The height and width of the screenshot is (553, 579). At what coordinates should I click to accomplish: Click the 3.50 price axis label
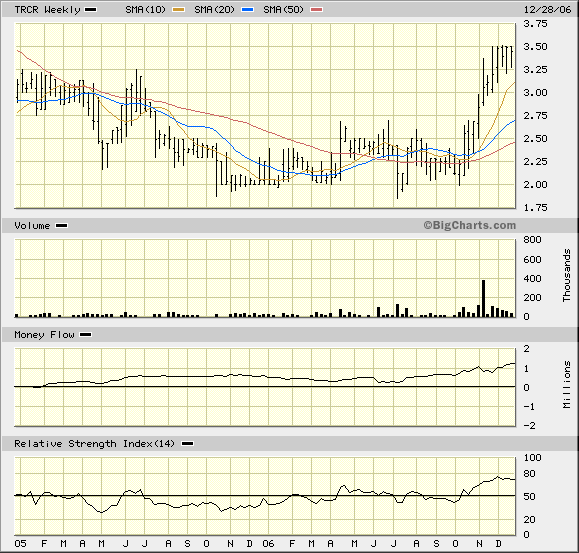[x=535, y=47]
